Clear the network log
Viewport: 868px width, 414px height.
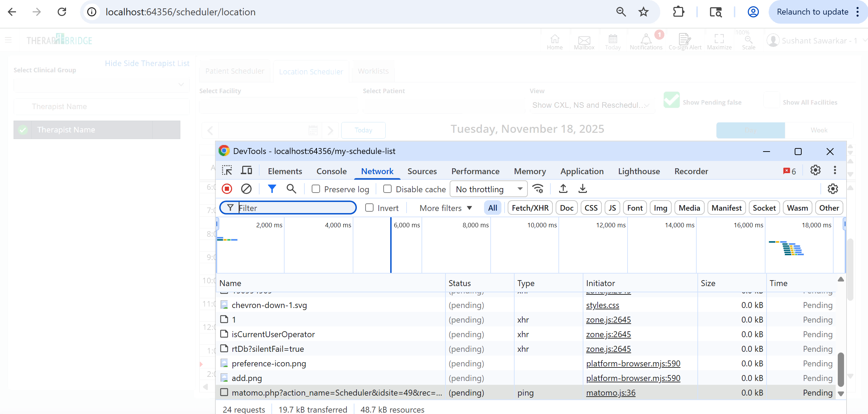point(246,189)
